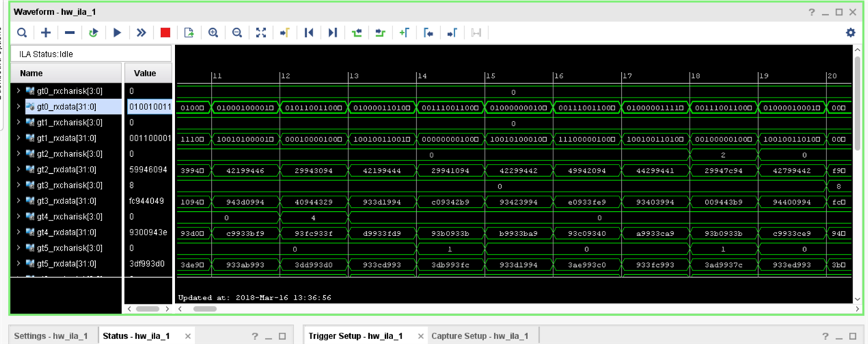Screen dimensions: 868x344
Task: Expand the gt5_rxcharisk[3:0] bus
Action: click(x=18, y=248)
